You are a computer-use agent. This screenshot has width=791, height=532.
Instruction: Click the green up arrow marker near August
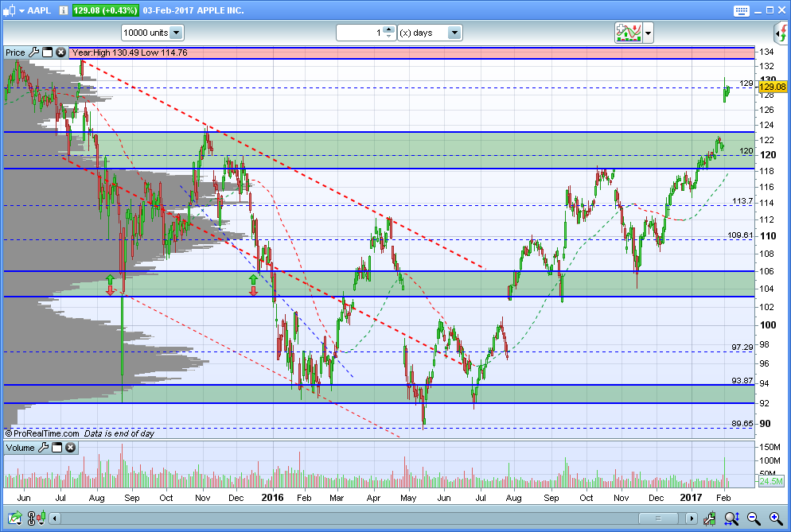pos(110,279)
